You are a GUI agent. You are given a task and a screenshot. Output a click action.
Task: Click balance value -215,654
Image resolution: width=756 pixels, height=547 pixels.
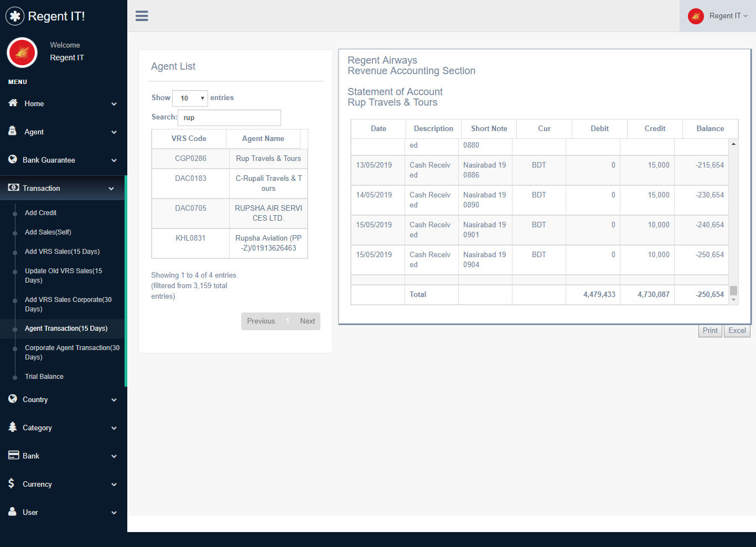710,165
